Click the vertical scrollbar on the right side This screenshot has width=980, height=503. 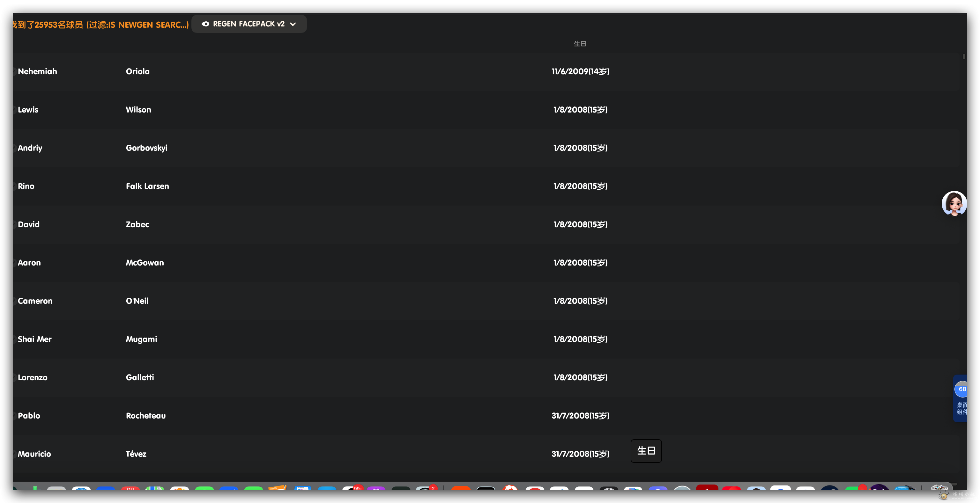(964, 56)
